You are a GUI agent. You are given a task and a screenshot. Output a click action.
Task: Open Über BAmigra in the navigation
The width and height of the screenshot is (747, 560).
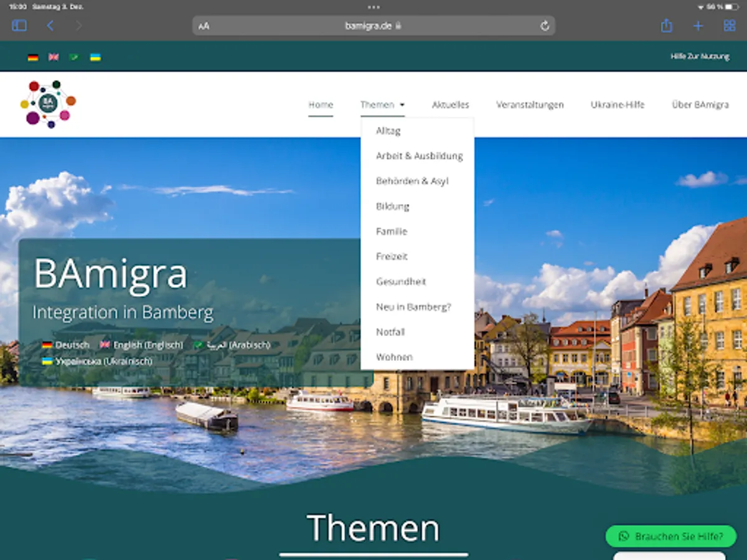coord(700,105)
